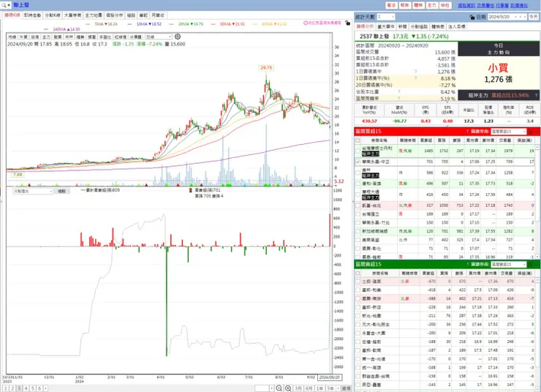Toggle 分價量 button on chart toolbar

135,37
